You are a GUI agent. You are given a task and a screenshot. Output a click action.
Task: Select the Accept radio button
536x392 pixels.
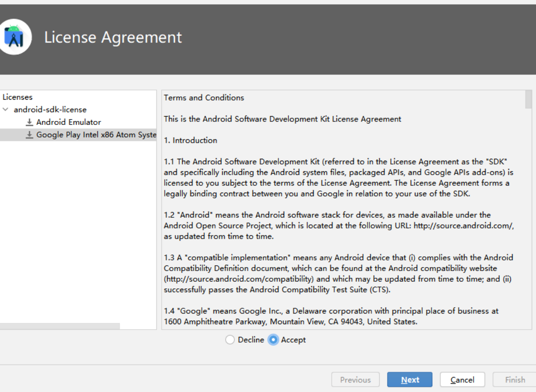pyautogui.click(x=273, y=340)
